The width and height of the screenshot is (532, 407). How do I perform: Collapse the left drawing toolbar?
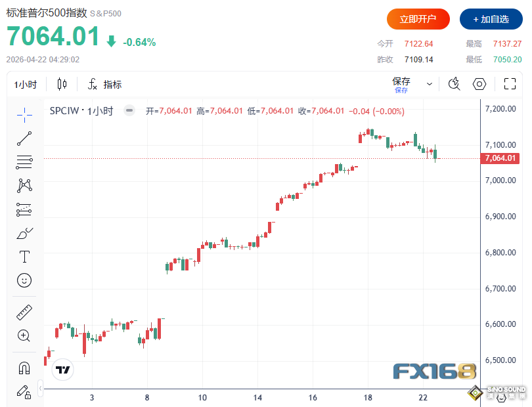pos(41,389)
